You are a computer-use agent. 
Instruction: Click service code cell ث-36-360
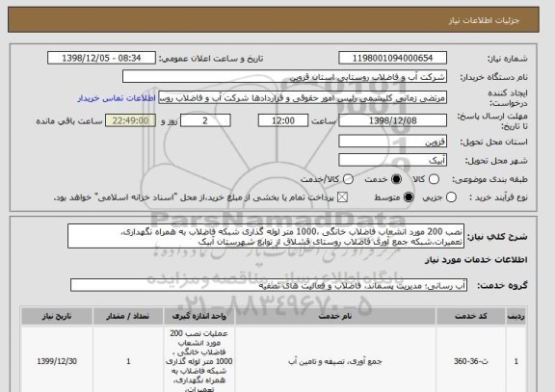coord(471,361)
